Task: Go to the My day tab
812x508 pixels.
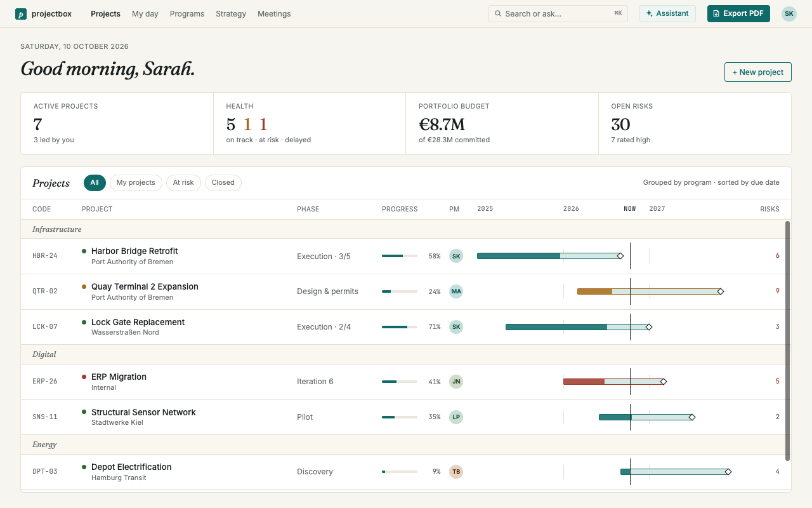Action: [145, 13]
